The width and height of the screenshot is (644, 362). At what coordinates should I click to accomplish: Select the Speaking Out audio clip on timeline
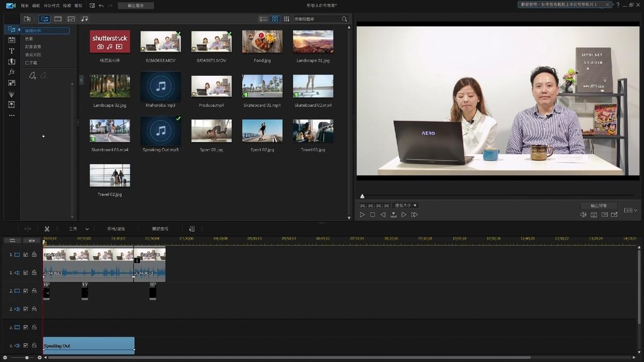(89, 345)
